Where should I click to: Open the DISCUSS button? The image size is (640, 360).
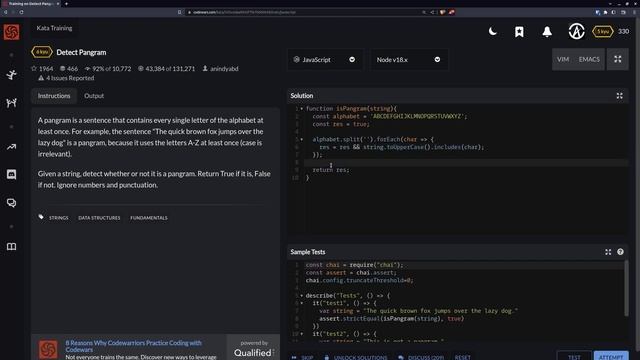click(421, 357)
